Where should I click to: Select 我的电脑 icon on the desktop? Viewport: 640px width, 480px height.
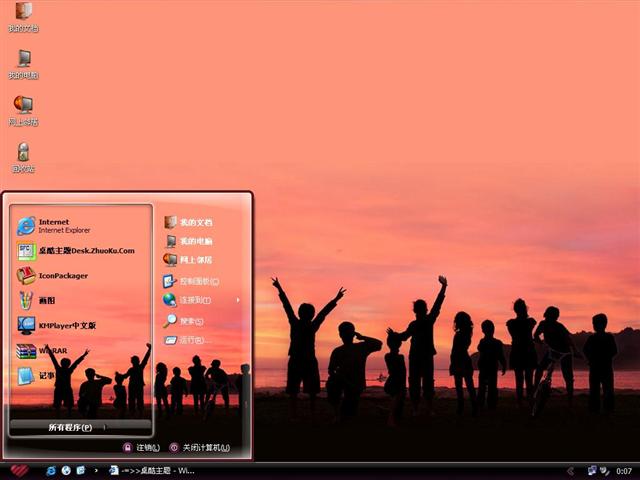click(x=24, y=64)
